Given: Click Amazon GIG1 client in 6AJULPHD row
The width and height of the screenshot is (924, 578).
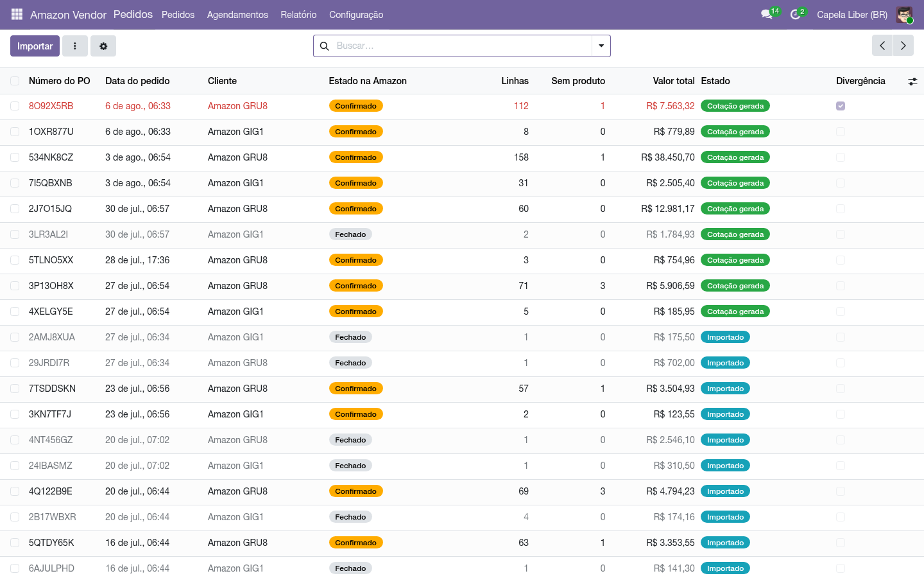Looking at the screenshot, I should (x=235, y=568).
